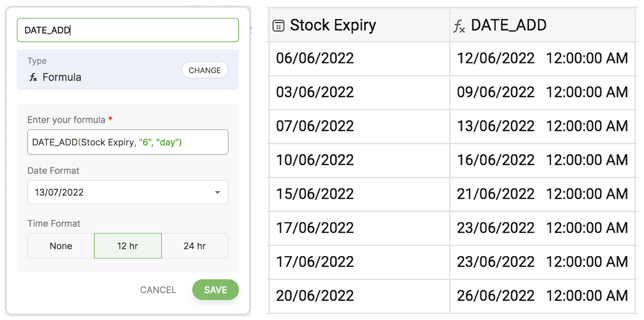
Task: Select the 12 hr time format
Action: tap(128, 246)
